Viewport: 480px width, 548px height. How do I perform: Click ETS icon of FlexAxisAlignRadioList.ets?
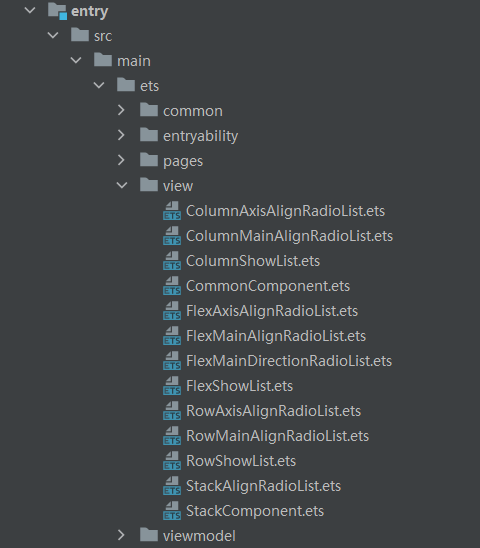[172, 311]
